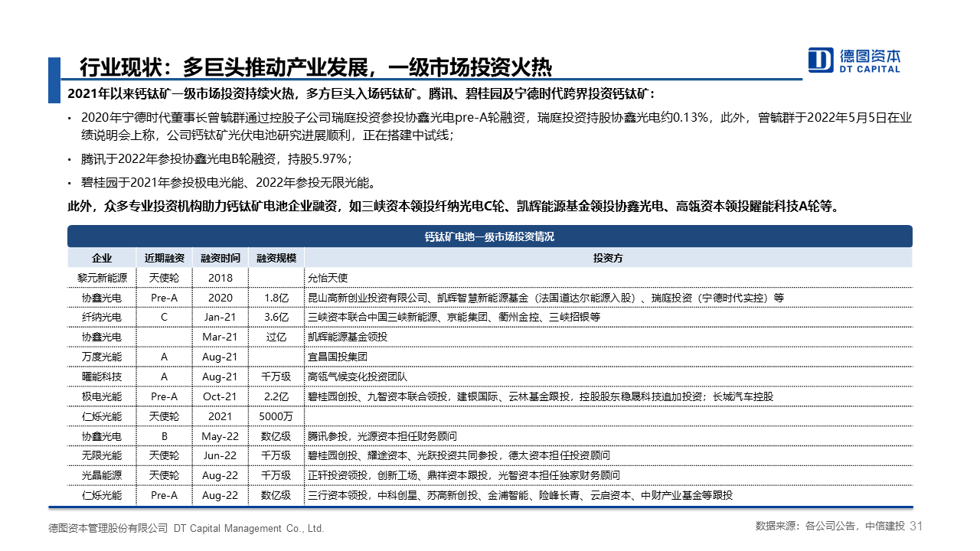Click the "纤纳光电" company cell
The image size is (980, 551).
point(102,317)
